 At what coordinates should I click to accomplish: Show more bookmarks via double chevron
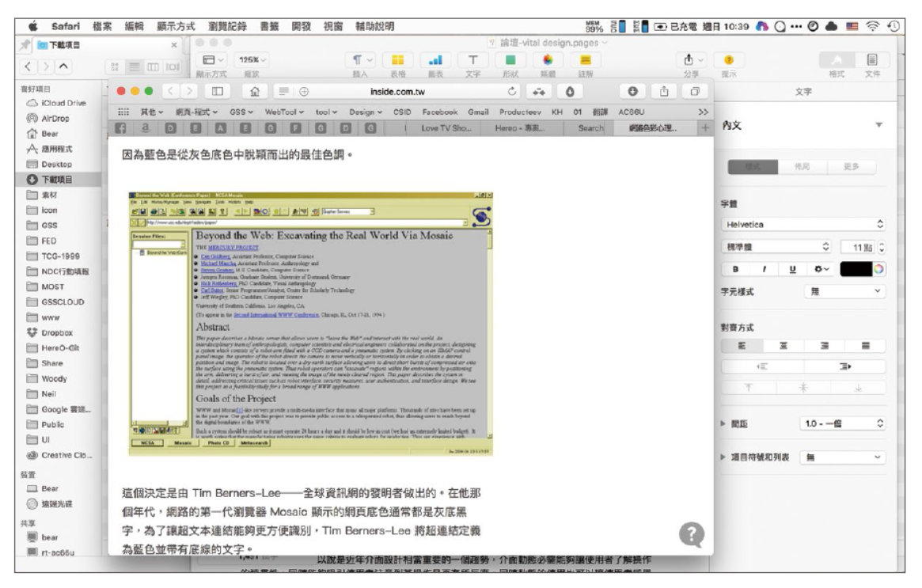703,112
